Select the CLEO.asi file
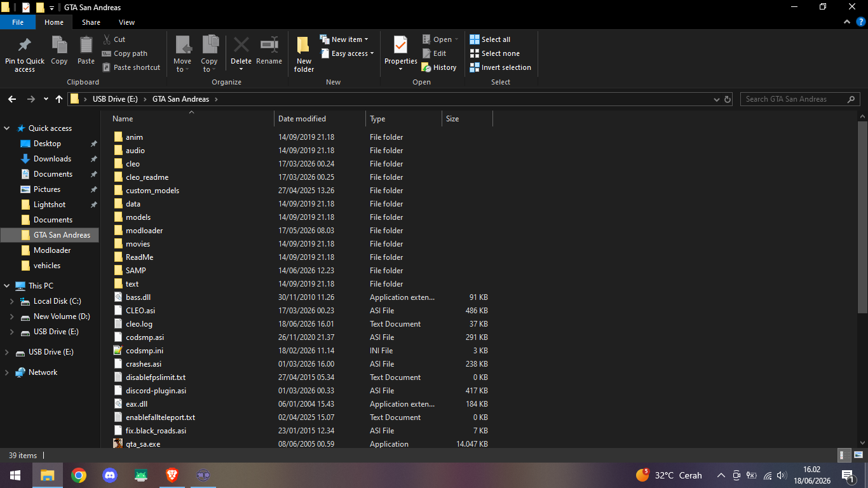Image resolution: width=868 pixels, height=488 pixels. click(x=140, y=311)
